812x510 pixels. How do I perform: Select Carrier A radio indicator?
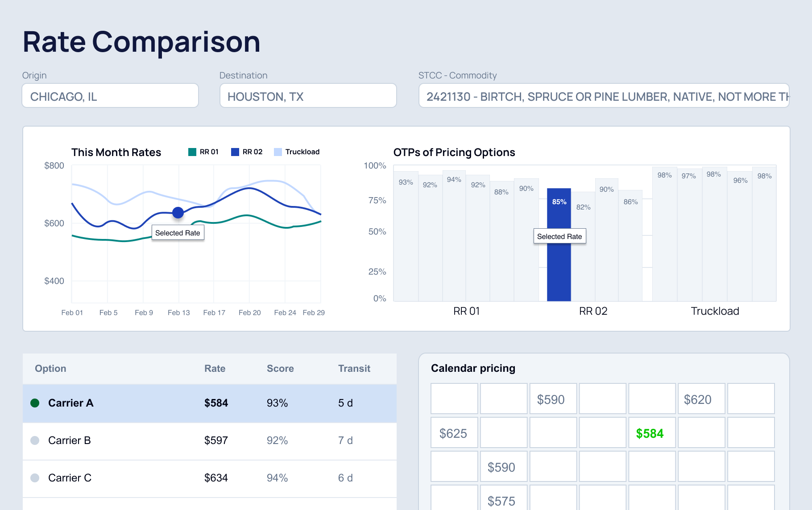pos(35,403)
